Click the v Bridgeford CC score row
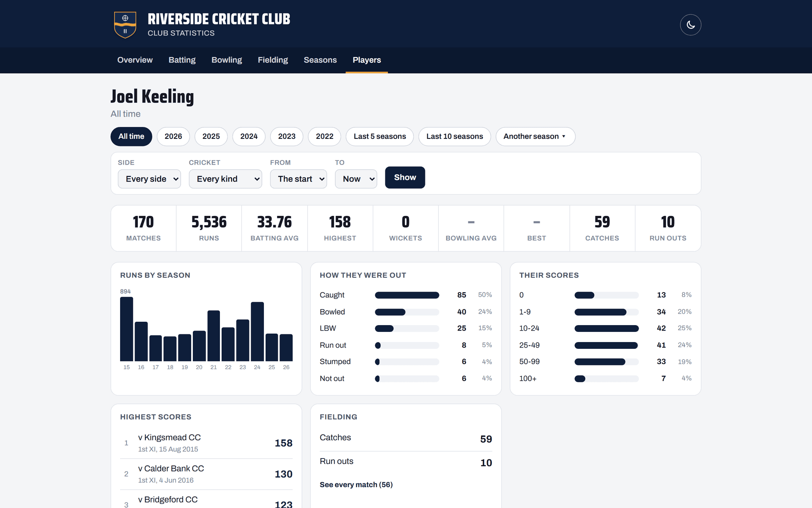The height and width of the screenshot is (508, 812). pyautogui.click(x=206, y=500)
